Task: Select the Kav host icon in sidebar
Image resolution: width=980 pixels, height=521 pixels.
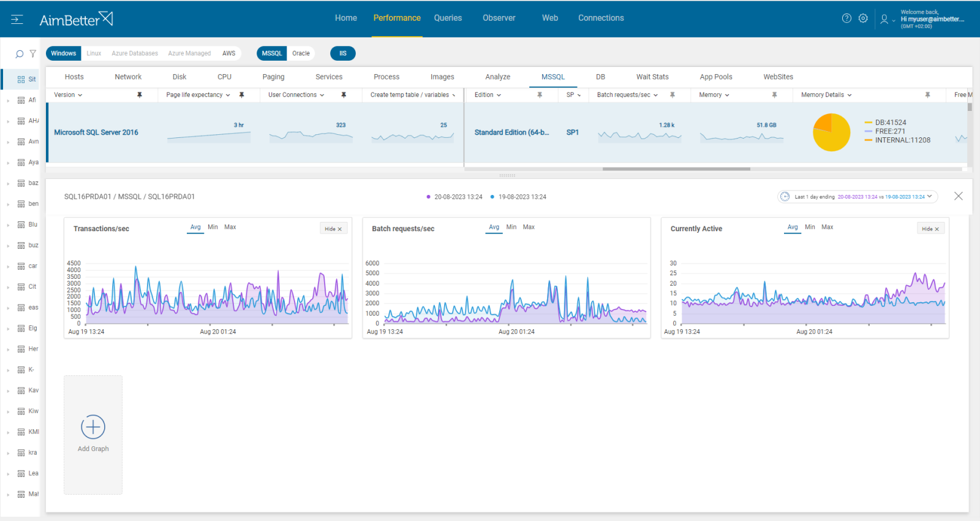Action: [21, 390]
